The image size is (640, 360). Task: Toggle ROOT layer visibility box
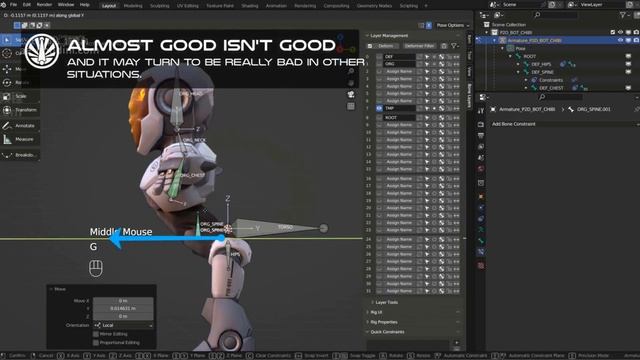pos(379,118)
